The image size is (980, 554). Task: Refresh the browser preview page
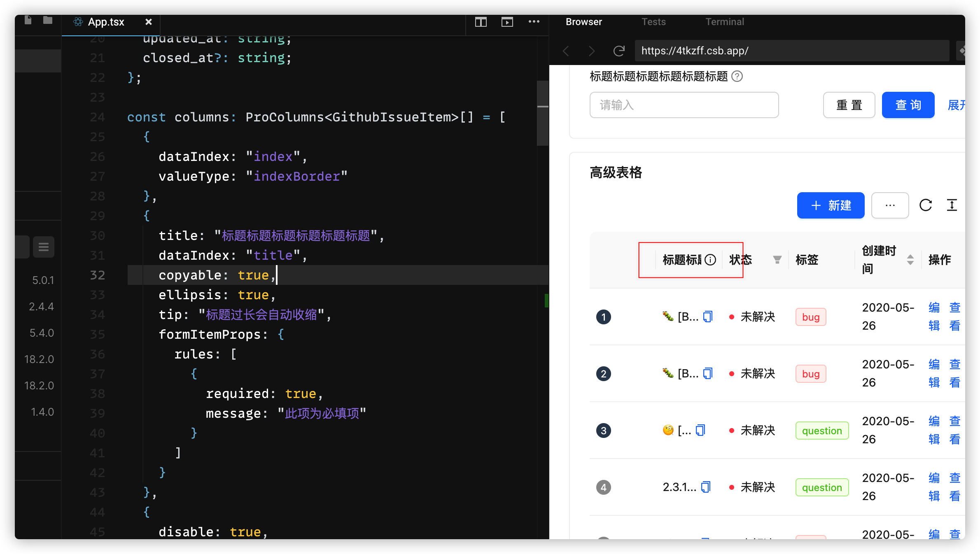coord(619,51)
